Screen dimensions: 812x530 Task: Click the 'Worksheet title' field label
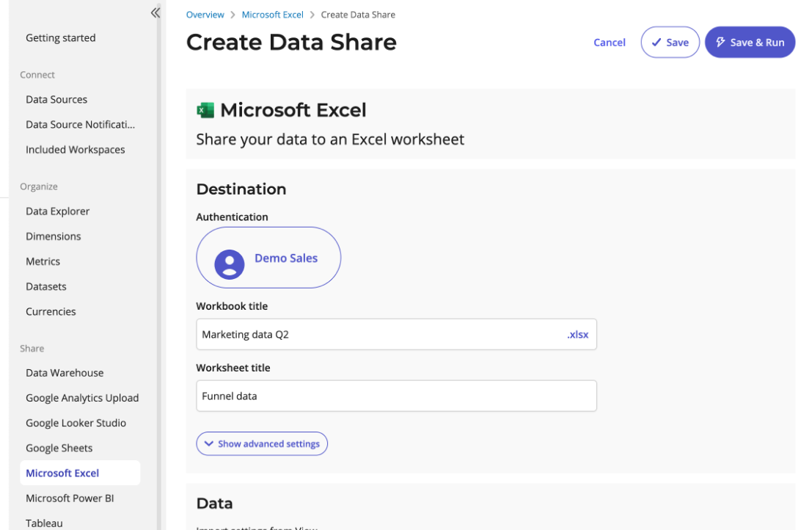tap(233, 368)
